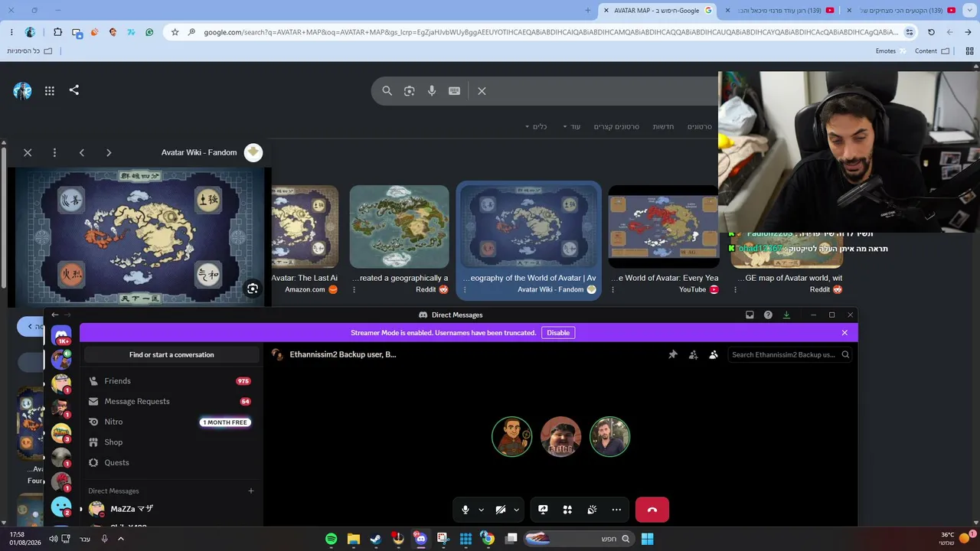Viewport: 980px width, 551px height.
Task: Open pinned messages in Discord chat
Action: [x=673, y=355]
